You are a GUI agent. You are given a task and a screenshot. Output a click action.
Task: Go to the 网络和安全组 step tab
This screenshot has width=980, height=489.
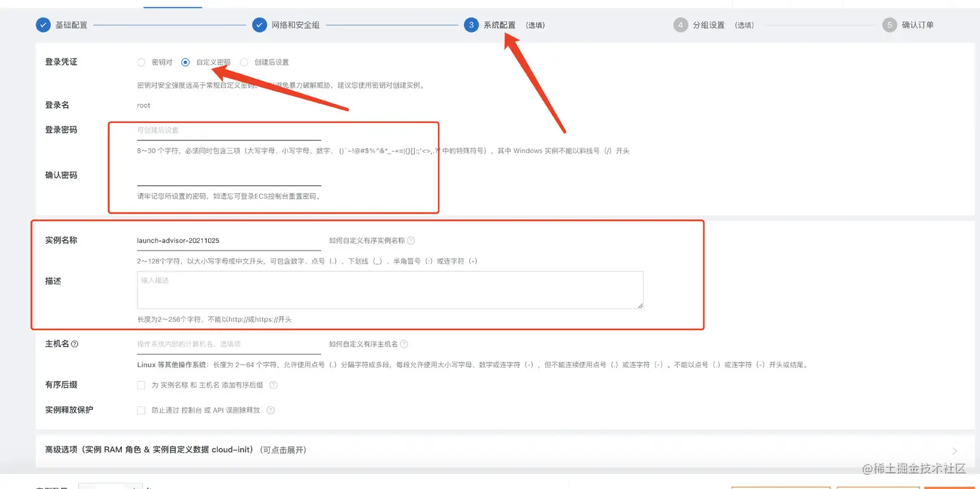[296, 25]
